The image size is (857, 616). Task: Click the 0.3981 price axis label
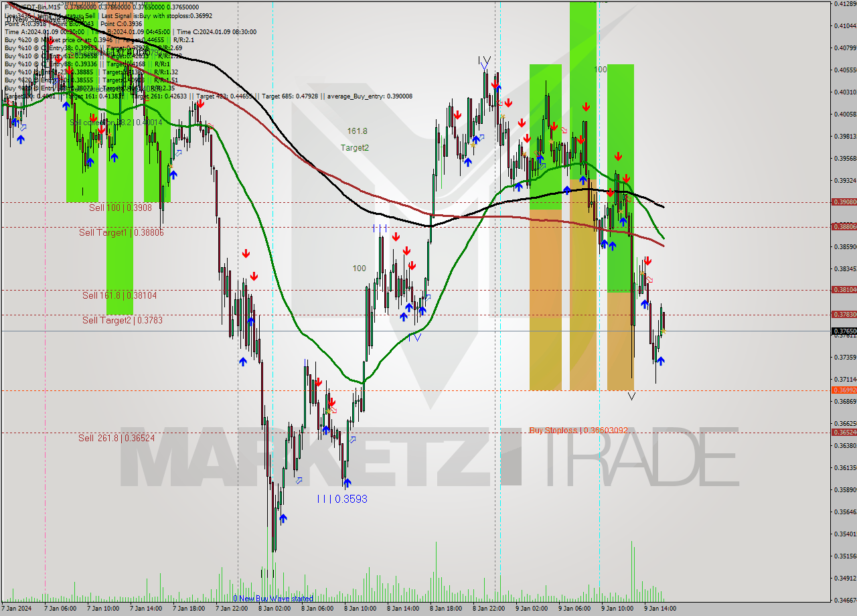(x=845, y=136)
